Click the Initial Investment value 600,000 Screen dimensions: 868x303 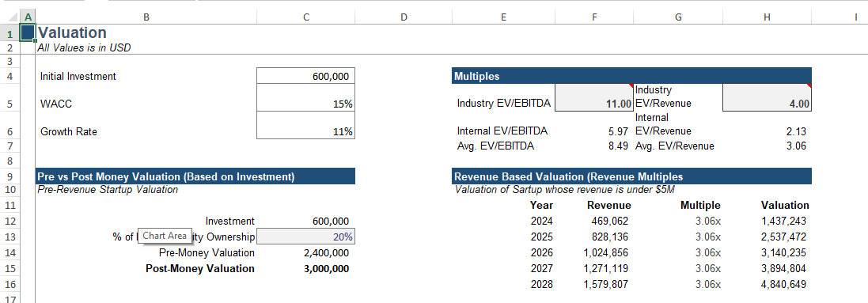(305, 76)
